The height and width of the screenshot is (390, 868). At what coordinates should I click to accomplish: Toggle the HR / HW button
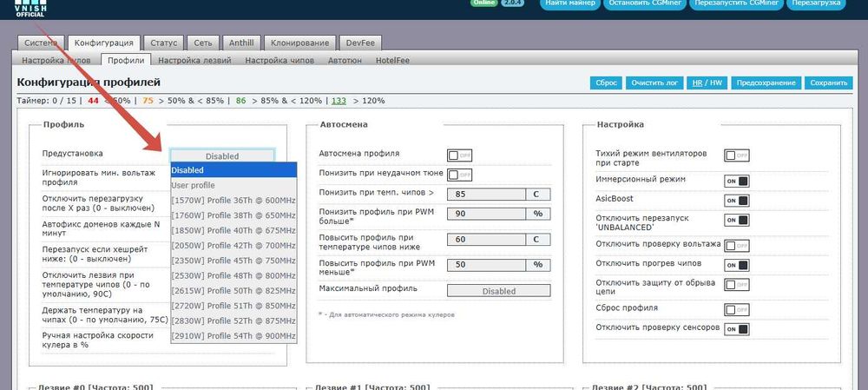click(707, 83)
